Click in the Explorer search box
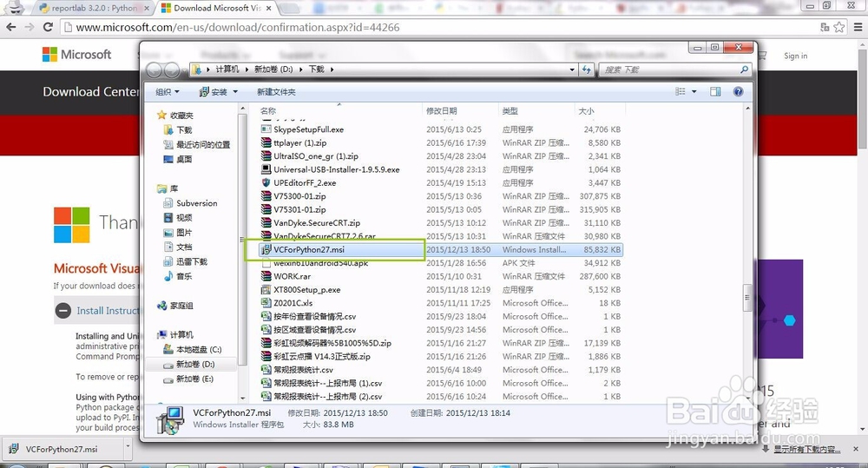 pos(668,69)
